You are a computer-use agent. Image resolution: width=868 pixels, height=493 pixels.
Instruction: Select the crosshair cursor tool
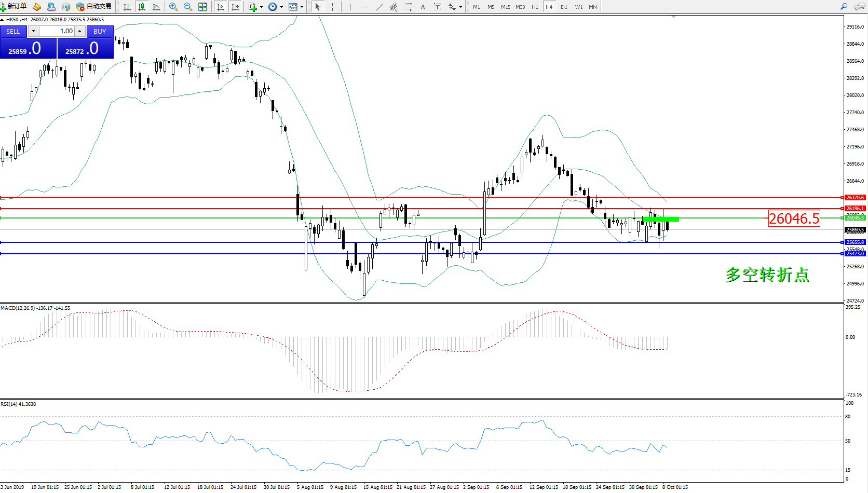click(x=333, y=7)
